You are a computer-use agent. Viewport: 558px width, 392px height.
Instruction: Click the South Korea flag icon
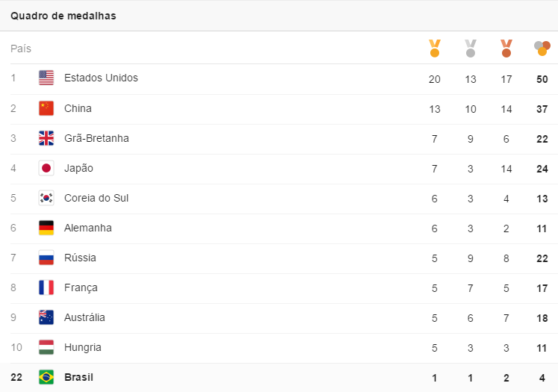tap(46, 198)
